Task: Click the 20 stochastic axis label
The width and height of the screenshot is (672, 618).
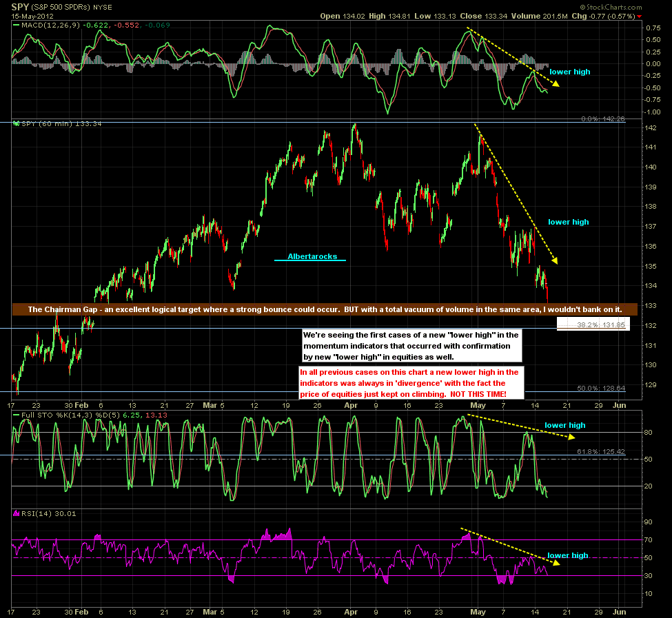Action: point(649,486)
